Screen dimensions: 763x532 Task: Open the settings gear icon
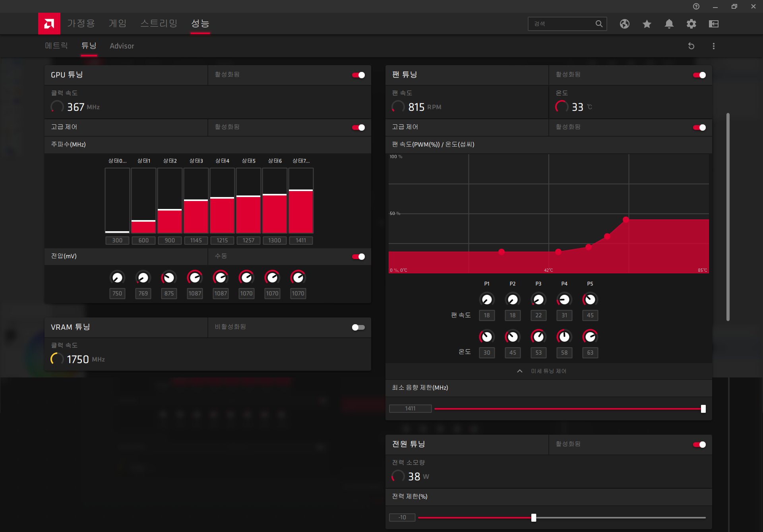(691, 24)
